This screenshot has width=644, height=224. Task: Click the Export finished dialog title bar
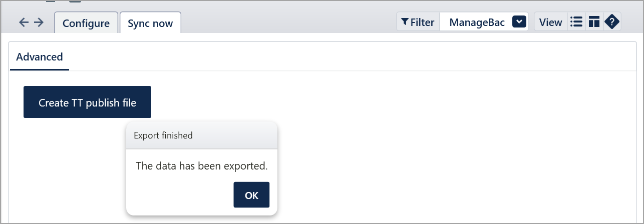tap(202, 135)
